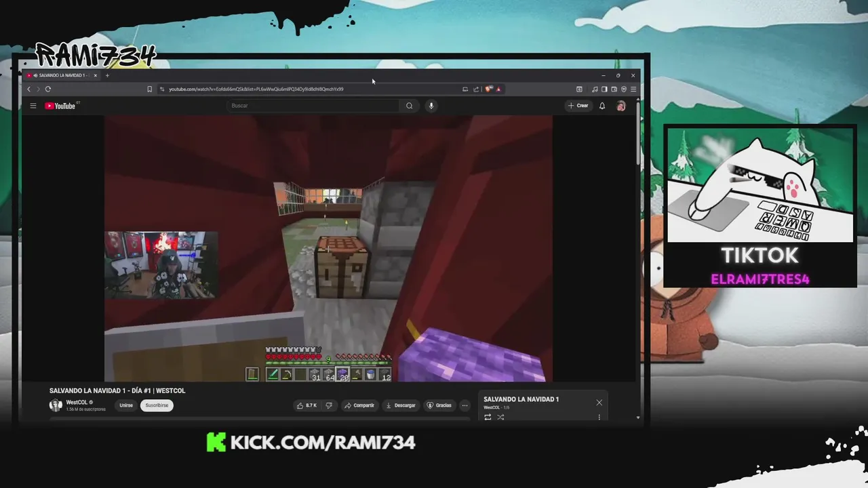
Task: Click the search magnifier button
Action: [x=409, y=106]
